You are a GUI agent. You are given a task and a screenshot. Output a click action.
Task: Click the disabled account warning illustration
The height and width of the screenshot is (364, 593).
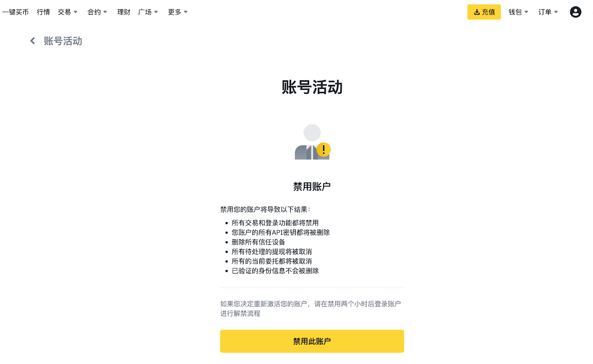coord(312,142)
